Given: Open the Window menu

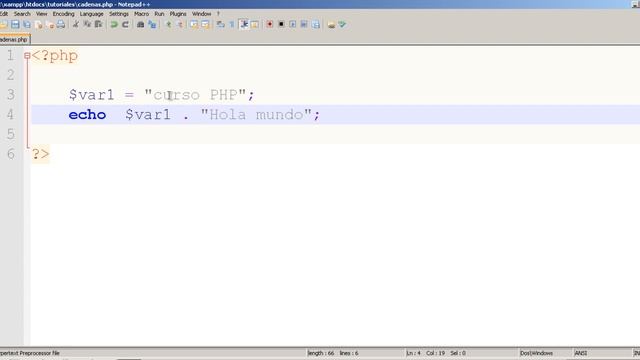Looking at the screenshot, I should pos(202,13).
